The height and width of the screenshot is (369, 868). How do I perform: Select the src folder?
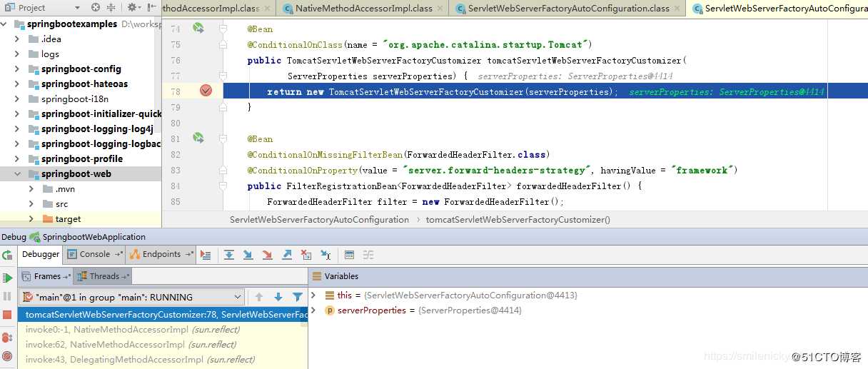pos(62,203)
